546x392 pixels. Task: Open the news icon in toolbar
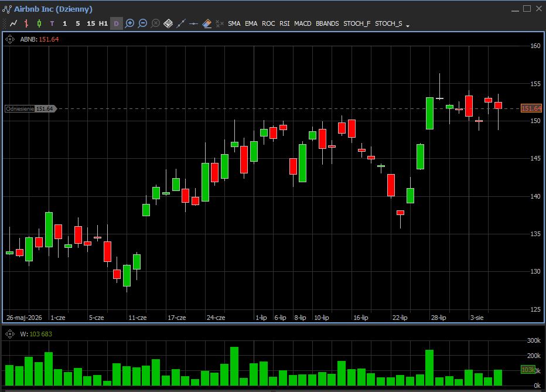(x=168, y=23)
